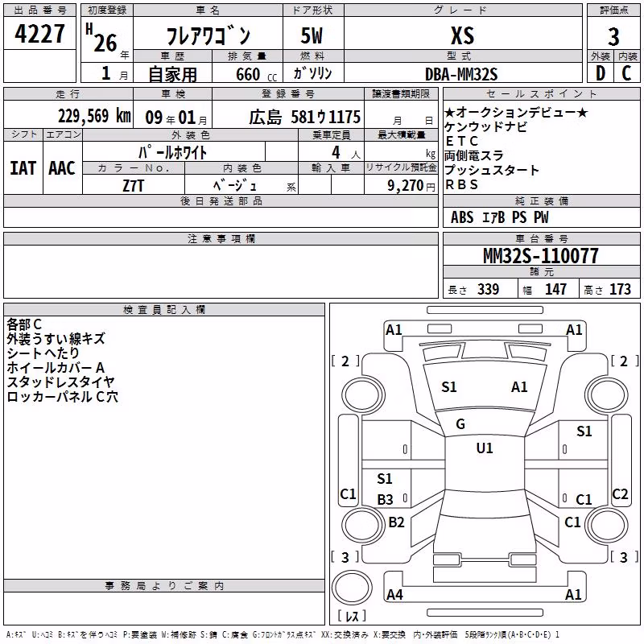Click inspector note ロッカーパネルC穴
Screen dimensions: 644x644
(62, 397)
